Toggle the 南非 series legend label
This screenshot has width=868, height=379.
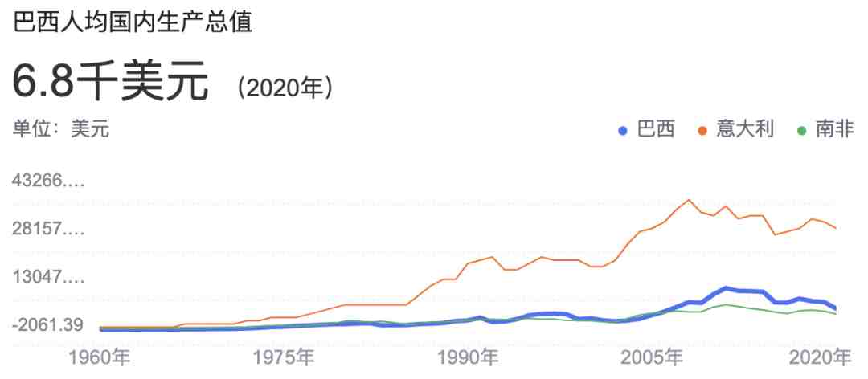834,129
